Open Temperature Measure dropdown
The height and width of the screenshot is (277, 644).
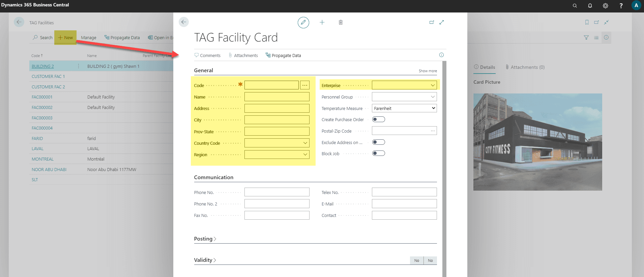[404, 108]
